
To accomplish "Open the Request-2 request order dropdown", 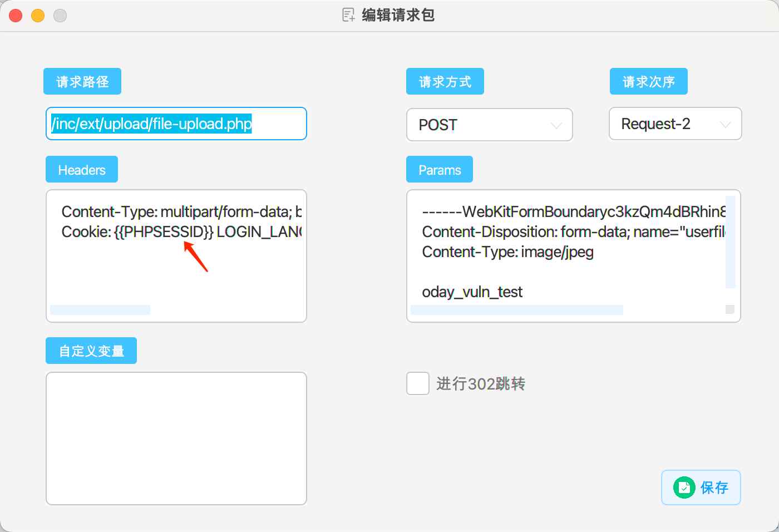I will click(675, 124).
